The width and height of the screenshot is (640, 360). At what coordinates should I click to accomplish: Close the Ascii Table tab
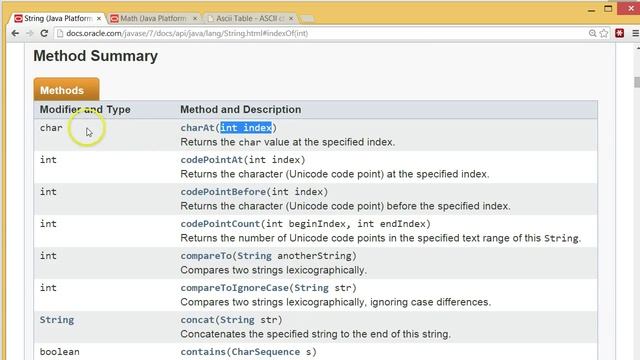click(291, 19)
